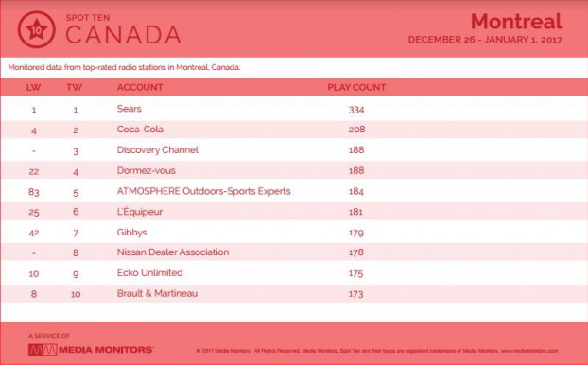Click the Gibbys account row

[x=294, y=233]
